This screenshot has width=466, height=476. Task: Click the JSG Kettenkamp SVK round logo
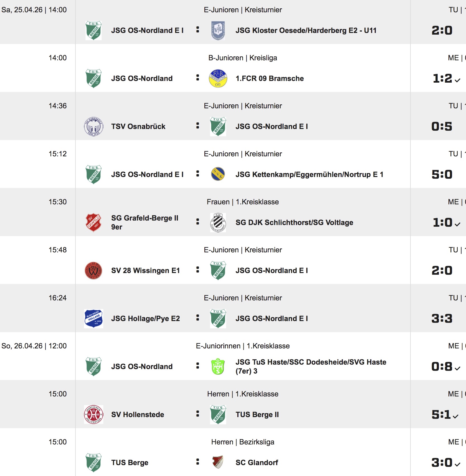tap(218, 174)
